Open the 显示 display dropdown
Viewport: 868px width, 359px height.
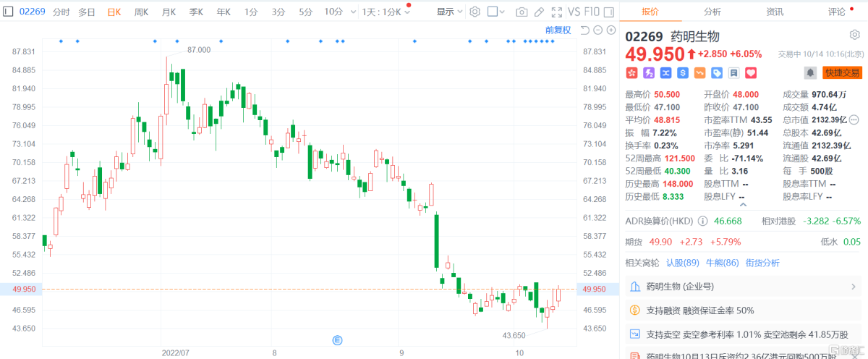(450, 12)
